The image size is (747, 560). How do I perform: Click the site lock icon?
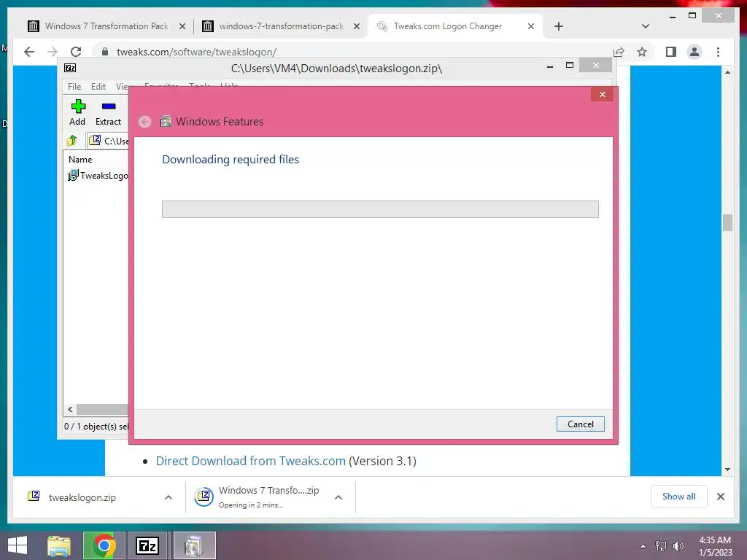point(105,52)
